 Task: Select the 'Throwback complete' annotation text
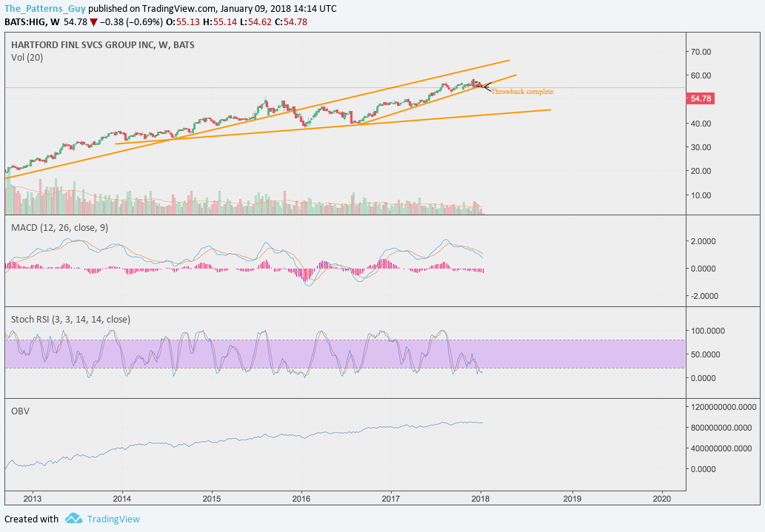(x=522, y=92)
